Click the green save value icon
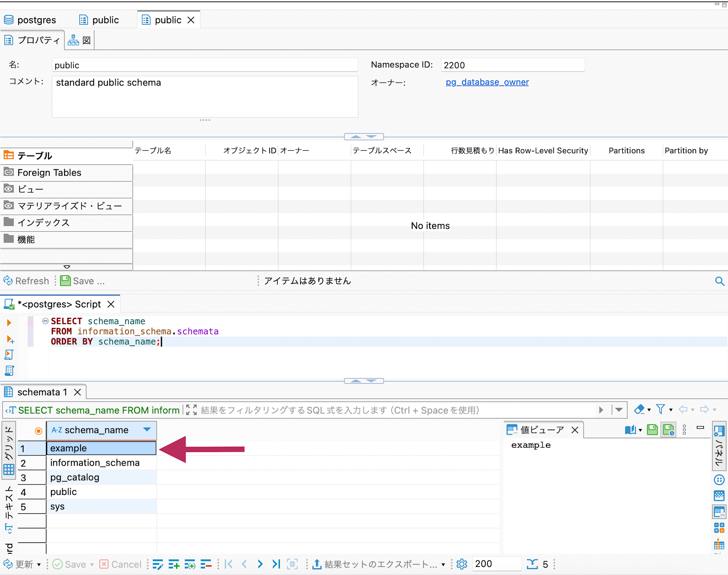This screenshot has height=575, width=728. click(x=652, y=430)
